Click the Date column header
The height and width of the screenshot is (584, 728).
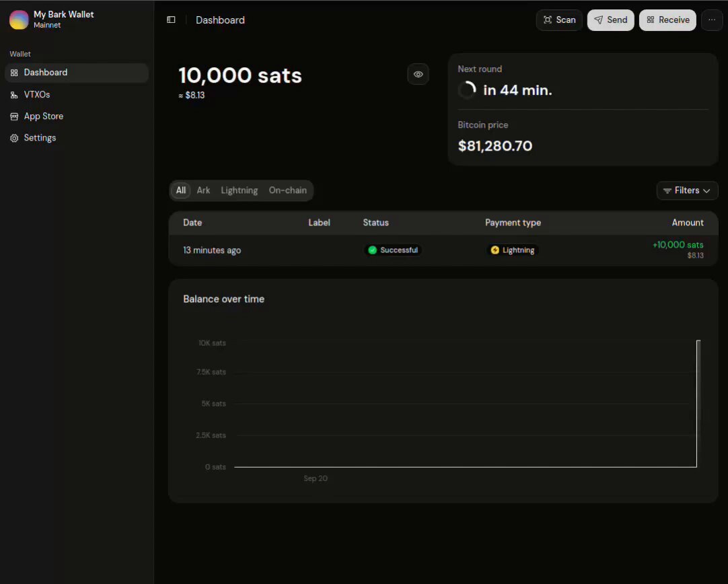[x=192, y=223]
